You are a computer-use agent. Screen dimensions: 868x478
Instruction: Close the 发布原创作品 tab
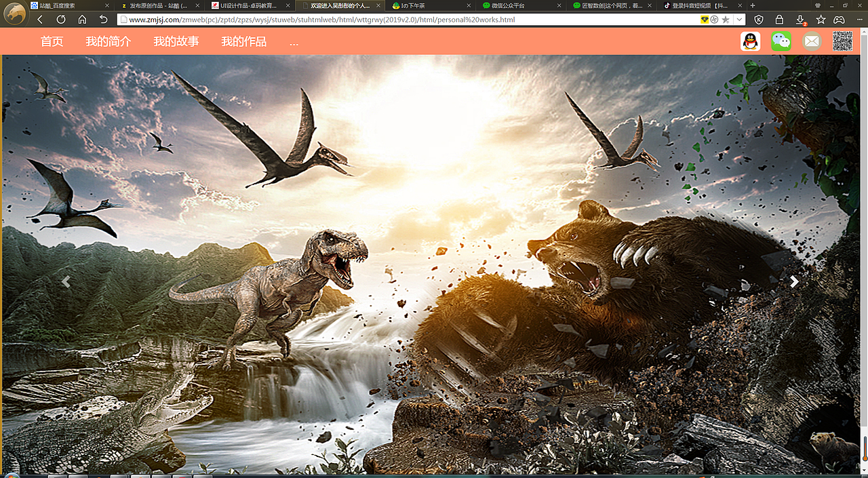point(197,5)
